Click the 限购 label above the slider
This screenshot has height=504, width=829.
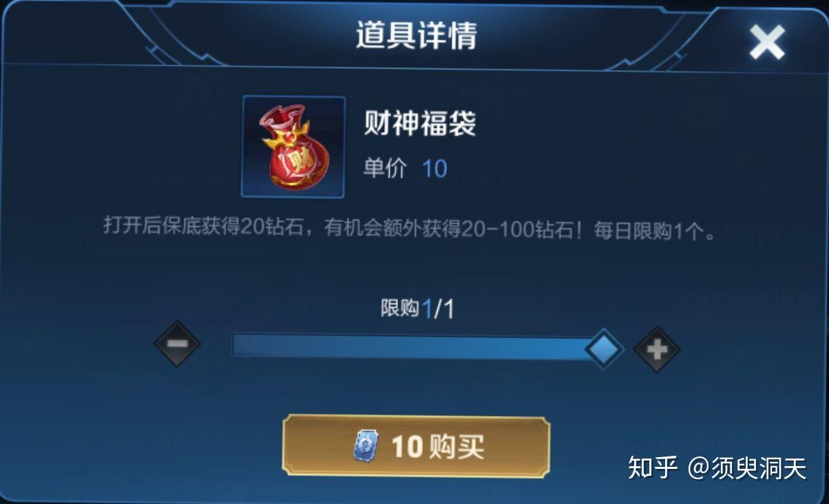pos(399,308)
